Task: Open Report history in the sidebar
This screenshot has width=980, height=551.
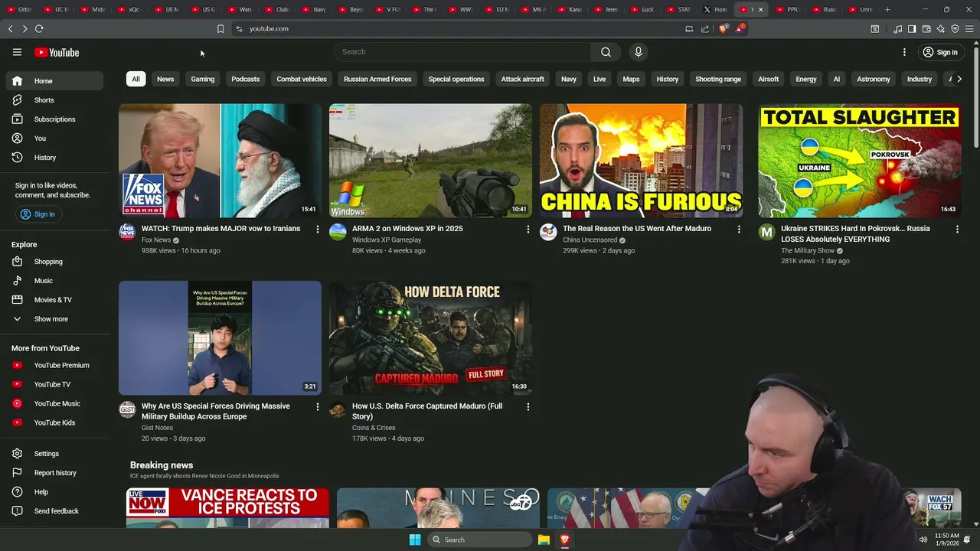Action: (54, 473)
